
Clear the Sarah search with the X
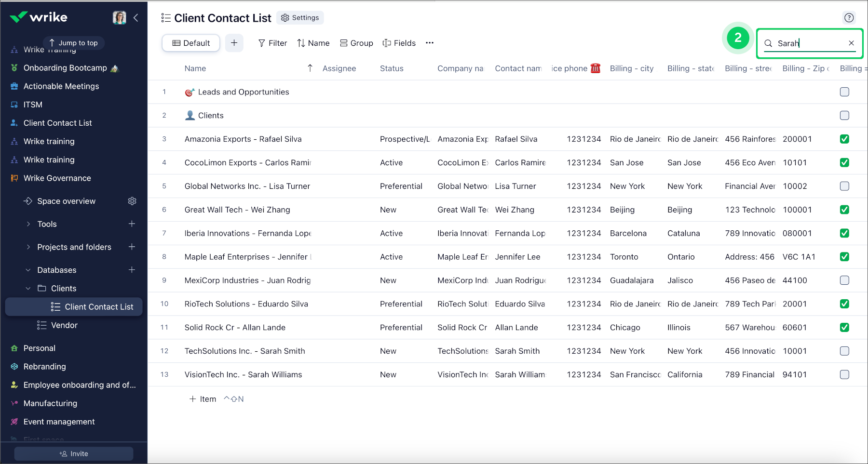852,43
